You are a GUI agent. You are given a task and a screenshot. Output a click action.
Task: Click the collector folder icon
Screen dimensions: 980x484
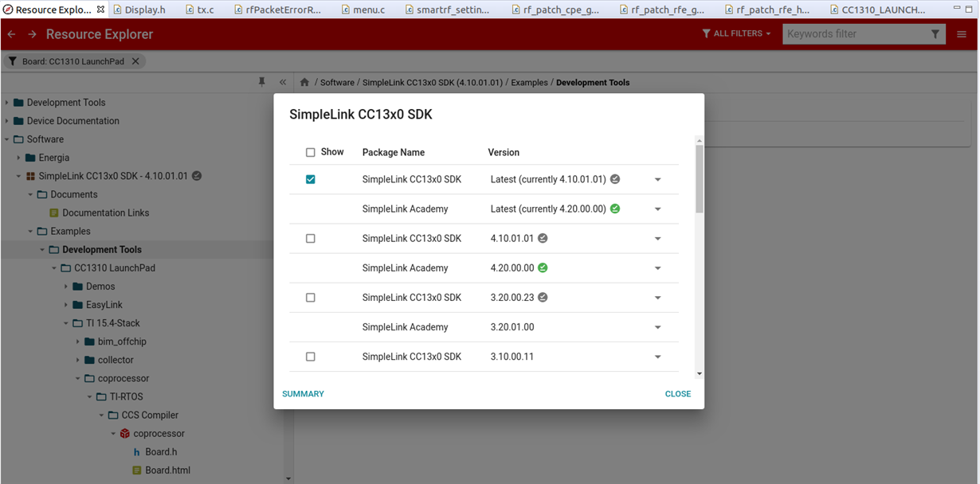click(90, 360)
